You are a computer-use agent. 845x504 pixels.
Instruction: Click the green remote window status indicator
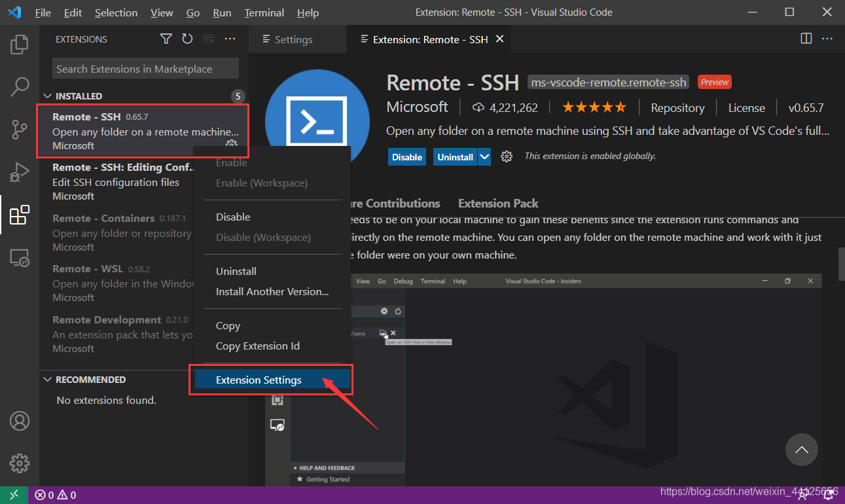pyautogui.click(x=14, y=495)
